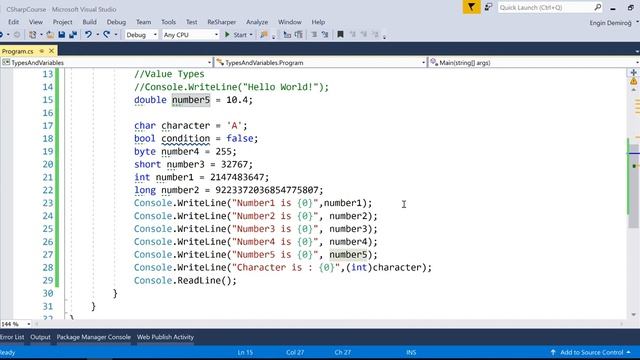Click the Save All icon
640x360 pixels.
[73, 35]
